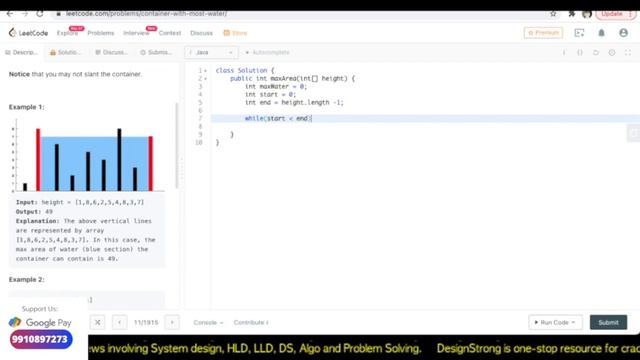The width and height of the screenshot is (640, 360).
Task: Collapse the class Solution fold arrow on line 1
Action: coord(205,71)
